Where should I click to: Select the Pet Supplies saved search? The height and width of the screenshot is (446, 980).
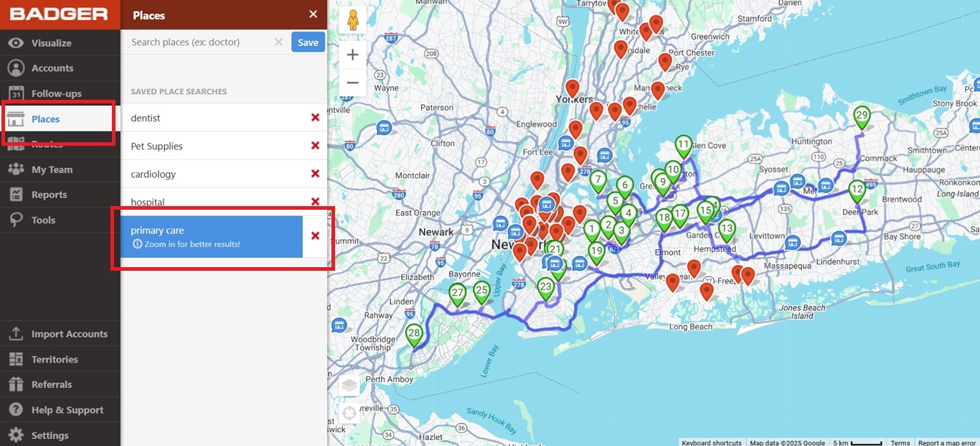coord(212,146)
